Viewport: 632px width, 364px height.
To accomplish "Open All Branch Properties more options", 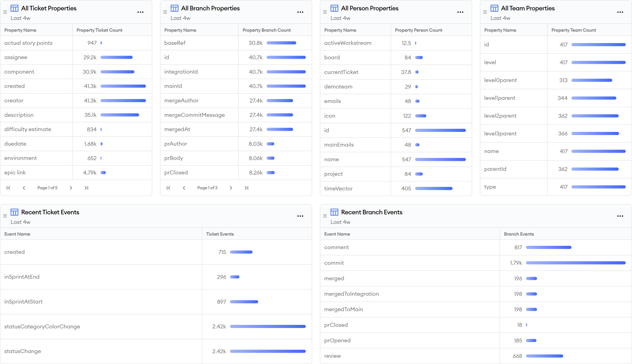I will tap(300, 13).
